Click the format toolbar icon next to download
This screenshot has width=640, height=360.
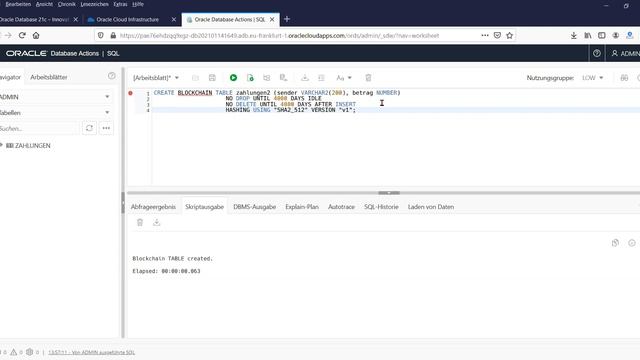coord(321,78)
